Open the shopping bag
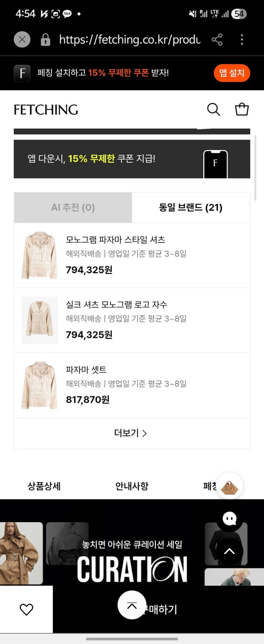The image size is (264, 644). (x=242, y=109)
